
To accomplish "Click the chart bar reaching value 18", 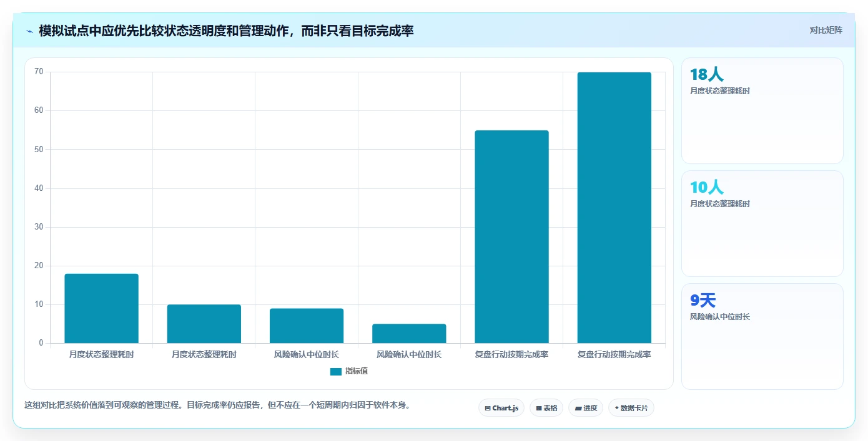I will (102, 308).
